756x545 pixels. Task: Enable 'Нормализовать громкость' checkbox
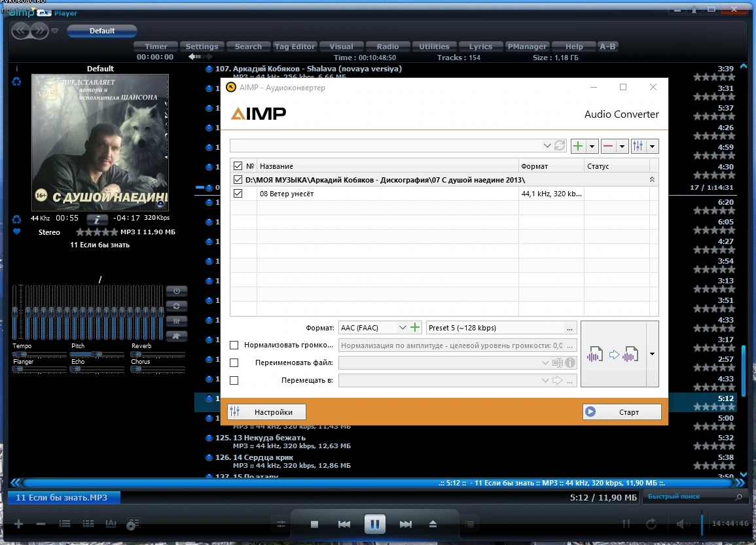point(234,345)
